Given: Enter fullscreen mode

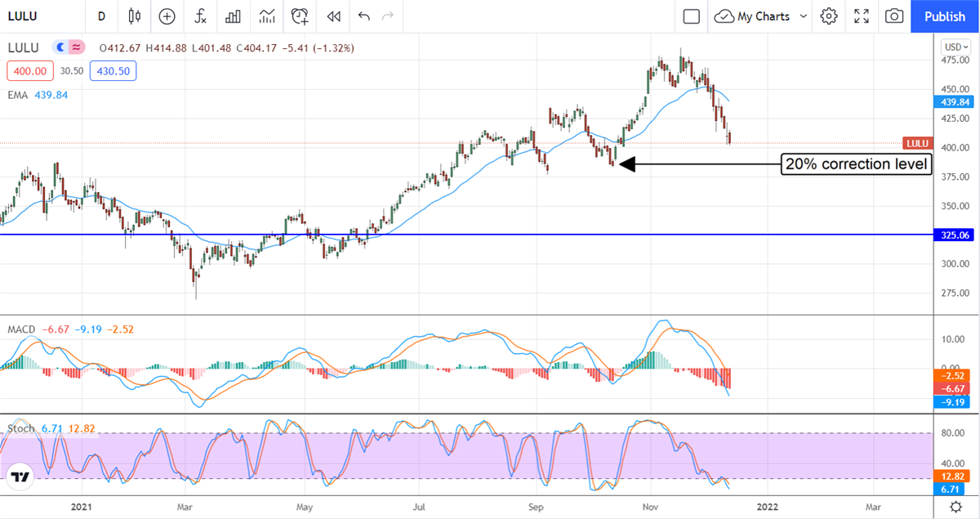Looking at the screenshot, I should [x=861, y=16].
